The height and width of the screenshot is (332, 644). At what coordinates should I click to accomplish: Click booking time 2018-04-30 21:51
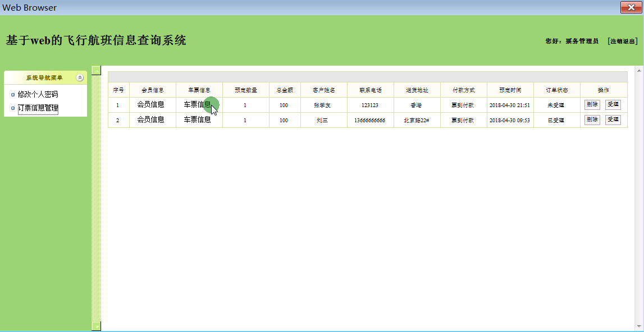510,105
